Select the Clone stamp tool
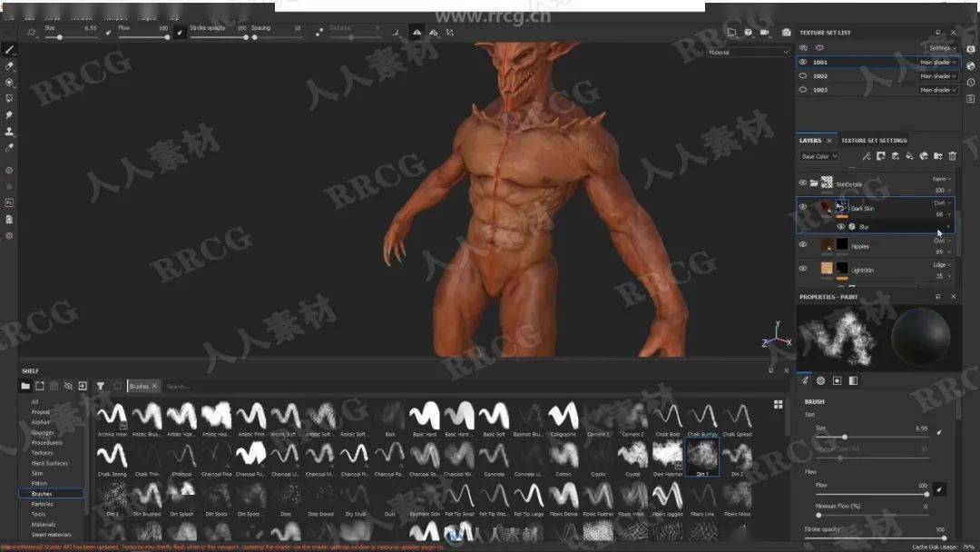This screenshot has height=552, width=980. 9,132
